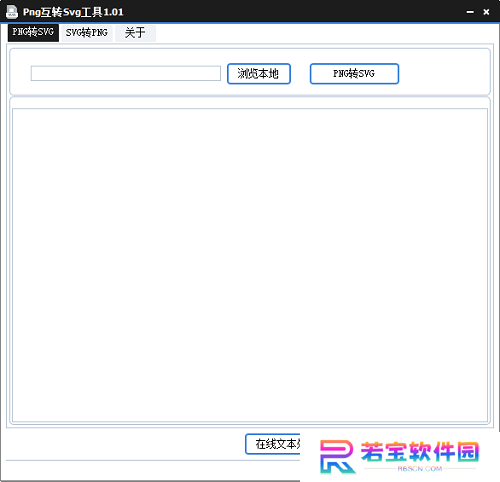500x482 pixels.
Task: Click the colorful R logo
Action: [x=337, y=456]
